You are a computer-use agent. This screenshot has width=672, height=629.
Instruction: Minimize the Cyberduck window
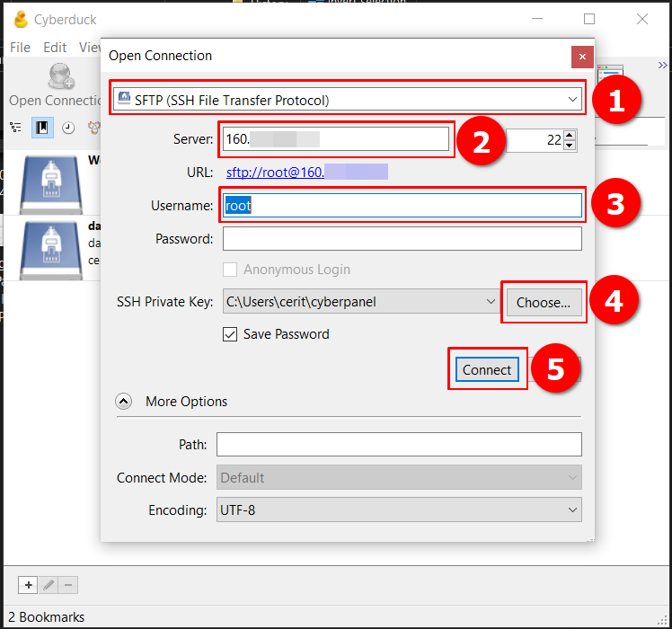tap(537, 19)
